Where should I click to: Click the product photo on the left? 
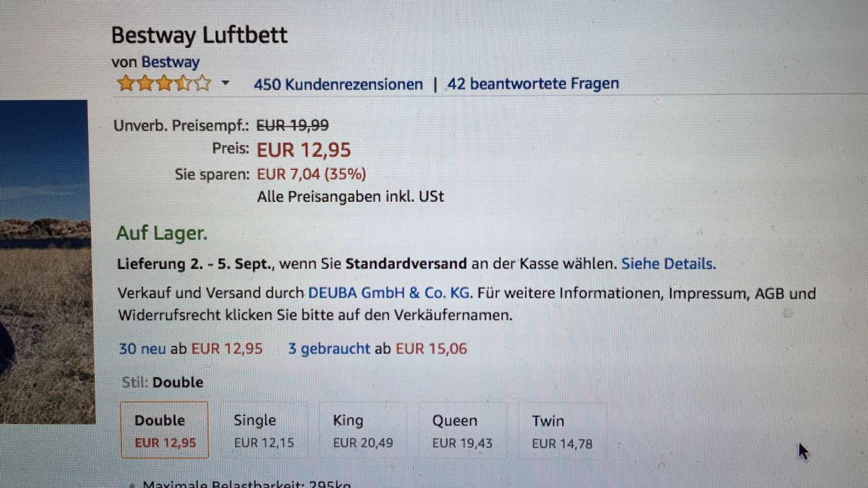click(x=44, y=261)
